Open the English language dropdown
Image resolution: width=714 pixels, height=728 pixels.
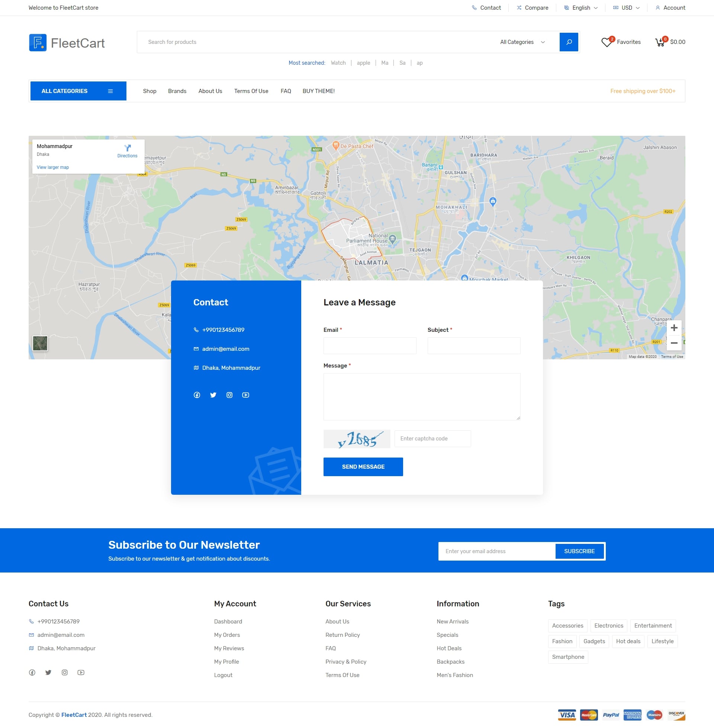pos(580,7)
